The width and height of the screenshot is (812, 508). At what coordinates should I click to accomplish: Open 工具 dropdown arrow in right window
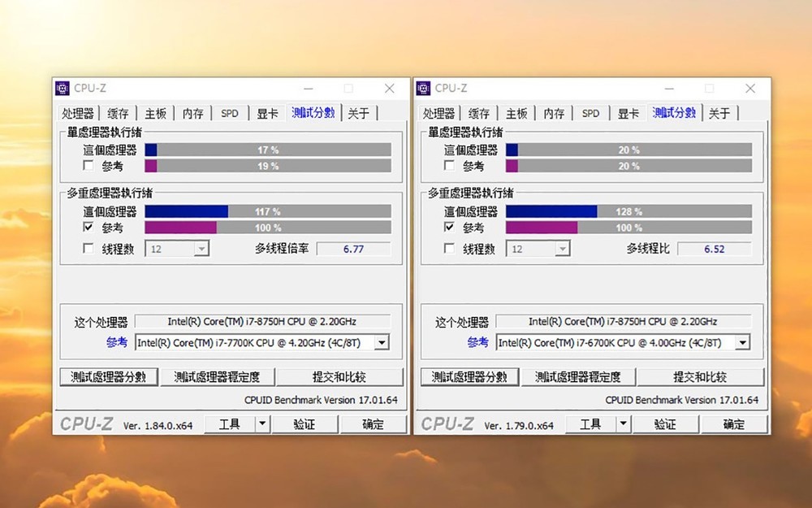tap(623, 424)
